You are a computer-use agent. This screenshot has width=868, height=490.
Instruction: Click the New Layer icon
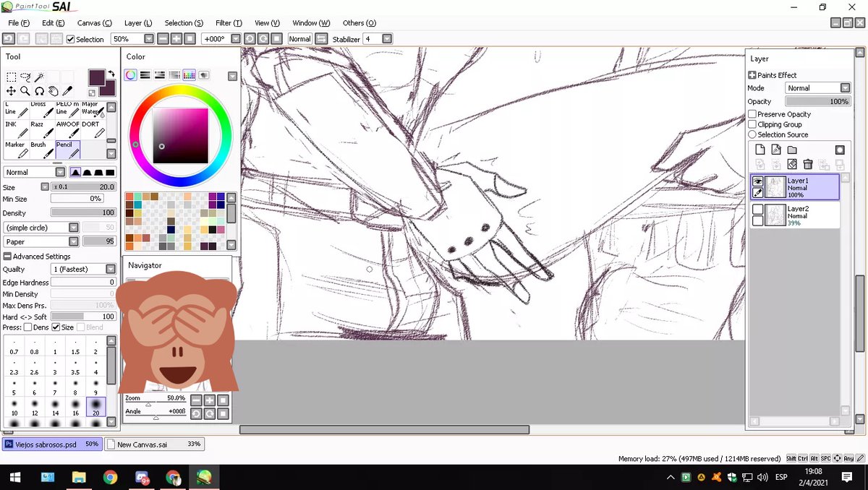click(760, 149)
